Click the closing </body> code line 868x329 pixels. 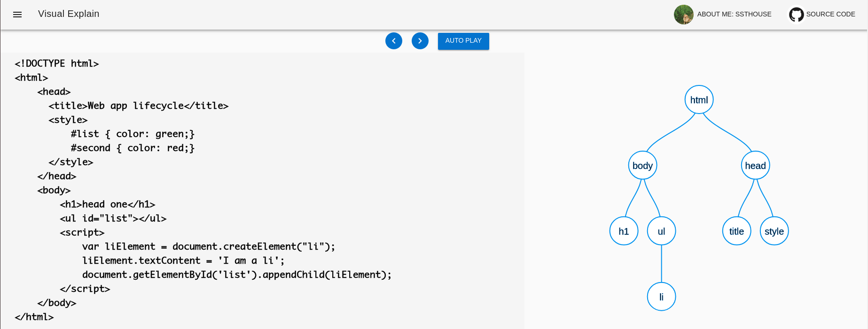[57, 303]
